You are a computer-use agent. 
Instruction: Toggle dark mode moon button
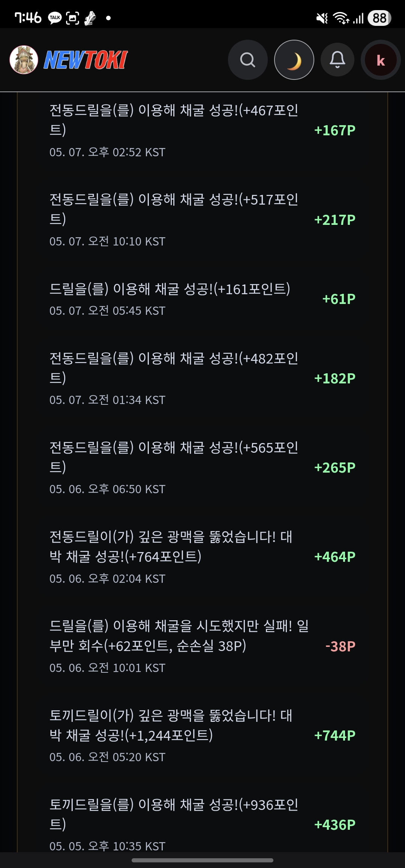click(x=294, y=60)
